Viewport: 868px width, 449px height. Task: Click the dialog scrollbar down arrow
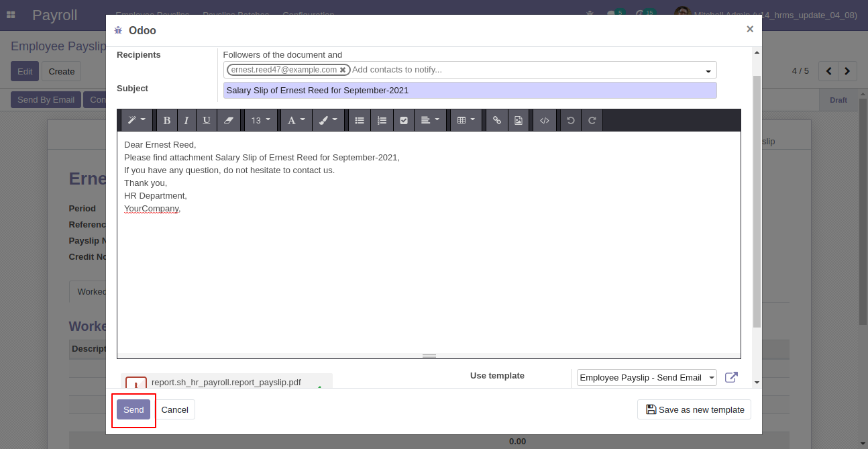point(757,383)
